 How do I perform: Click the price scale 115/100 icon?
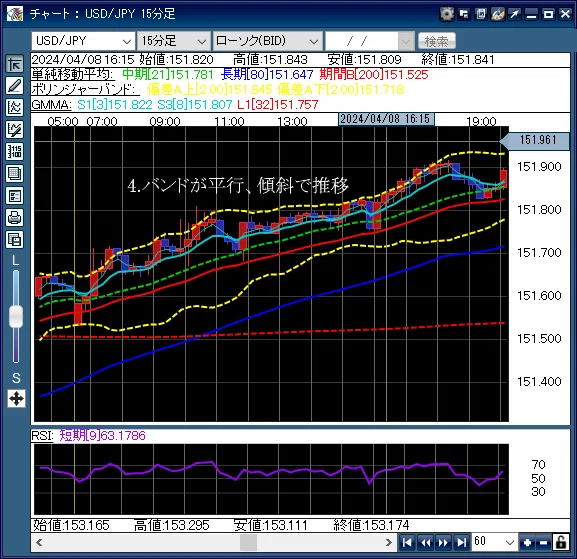coord(15,152)
